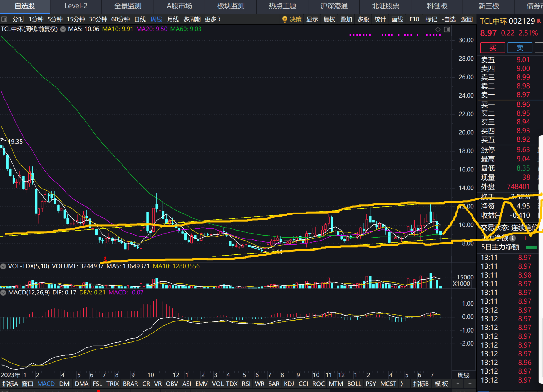
Task: Open the 复权 adjustment menu
Action: point(329,19)
